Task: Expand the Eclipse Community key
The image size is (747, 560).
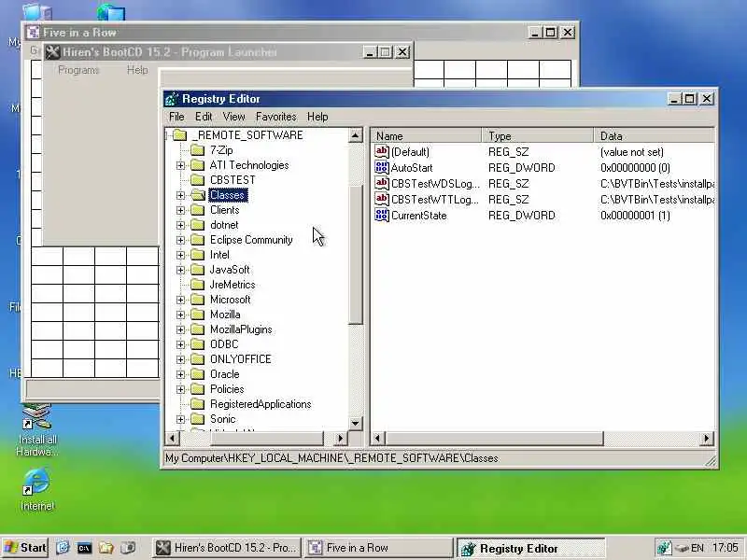Action: coord(180,240)
